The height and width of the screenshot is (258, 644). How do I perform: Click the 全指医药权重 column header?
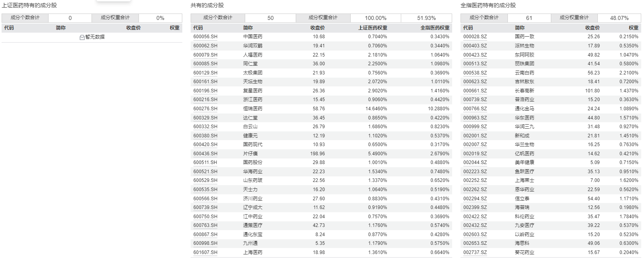435,28
